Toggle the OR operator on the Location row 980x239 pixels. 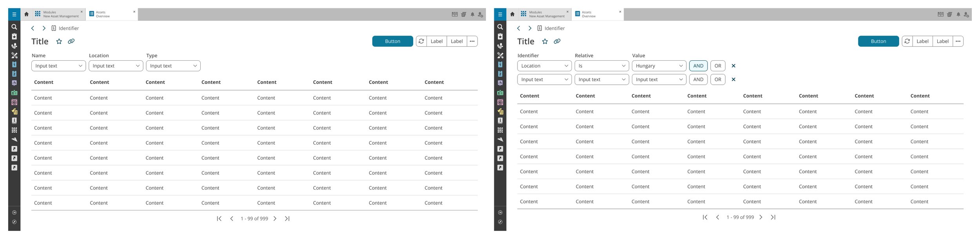718,66
